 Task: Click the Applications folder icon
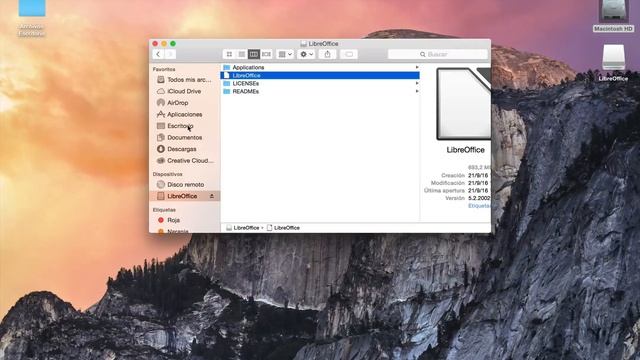coord(227,67)
